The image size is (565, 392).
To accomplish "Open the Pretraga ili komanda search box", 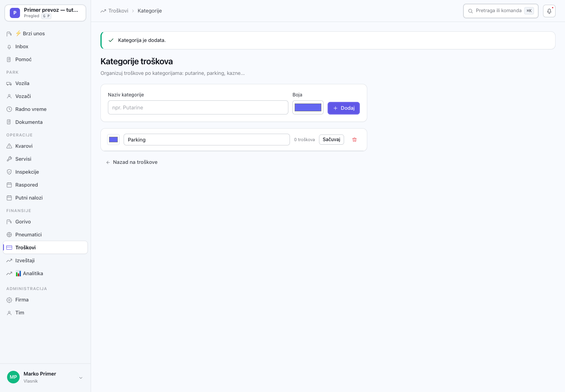I will click(x=501, y=11).
